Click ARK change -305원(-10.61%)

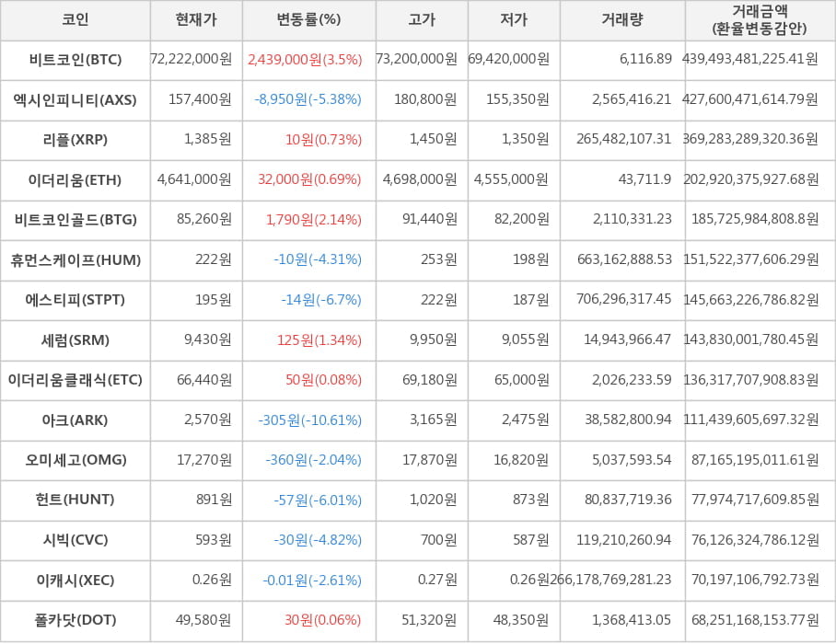310,420
